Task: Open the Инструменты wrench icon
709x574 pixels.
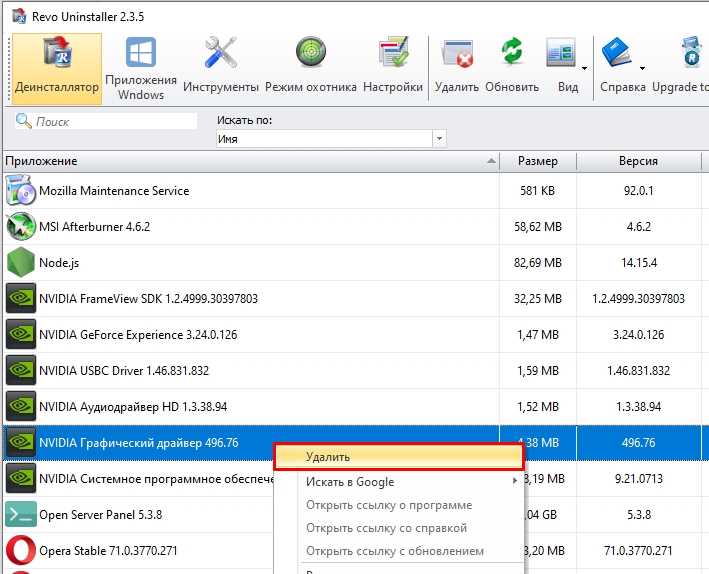Action: 221,53
